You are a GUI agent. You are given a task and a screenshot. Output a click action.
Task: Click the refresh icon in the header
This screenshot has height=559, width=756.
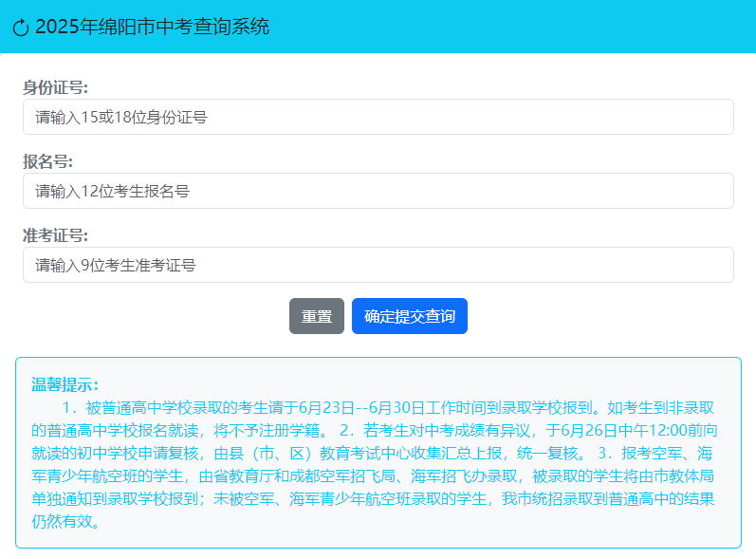[x=21, y=28]
